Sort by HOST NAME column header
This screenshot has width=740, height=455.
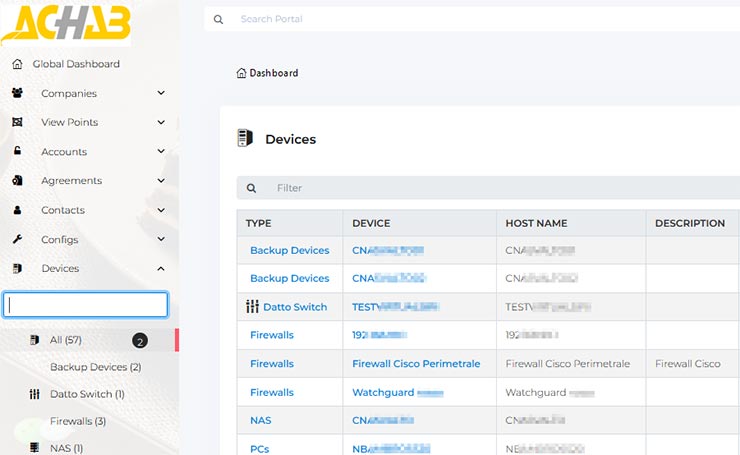click(537, 223)
